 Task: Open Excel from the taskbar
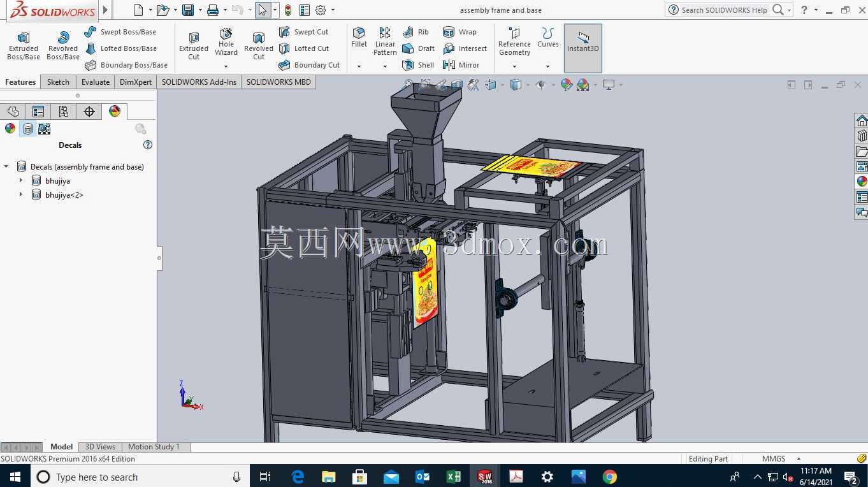coord(453,477)
